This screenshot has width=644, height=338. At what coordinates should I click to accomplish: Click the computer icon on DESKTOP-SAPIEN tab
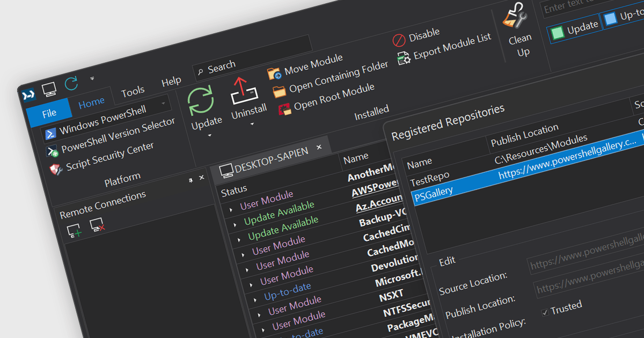[226, 171]
